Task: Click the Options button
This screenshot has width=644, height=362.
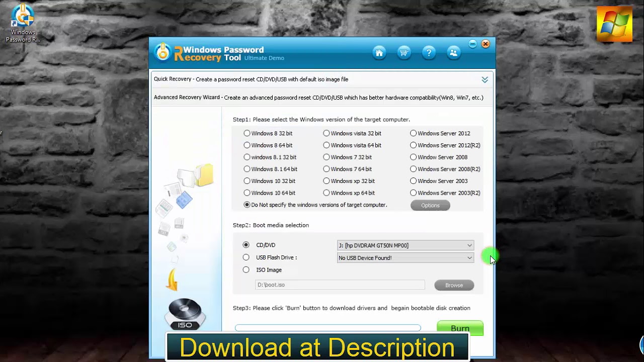Action: 430,205
